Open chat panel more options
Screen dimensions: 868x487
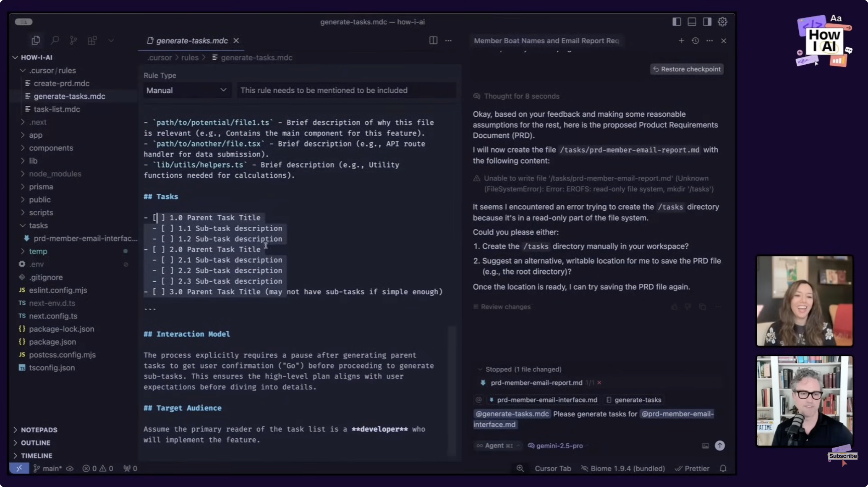tap(709, 41)
